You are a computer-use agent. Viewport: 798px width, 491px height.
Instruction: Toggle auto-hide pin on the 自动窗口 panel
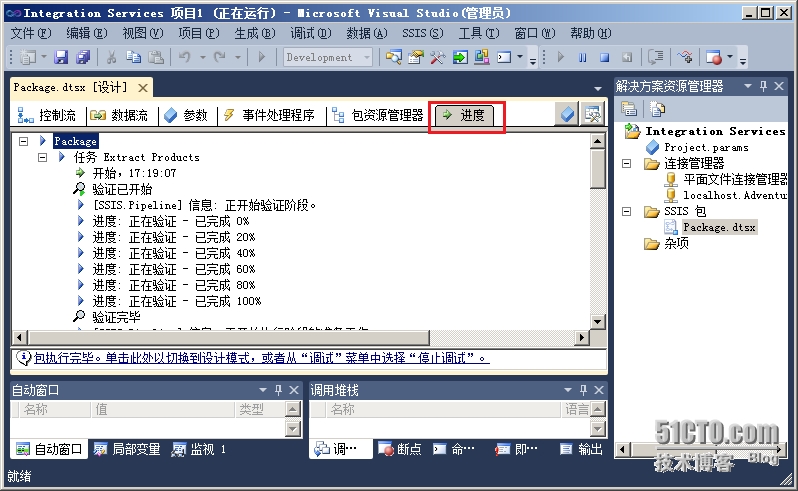click(278, 390)
